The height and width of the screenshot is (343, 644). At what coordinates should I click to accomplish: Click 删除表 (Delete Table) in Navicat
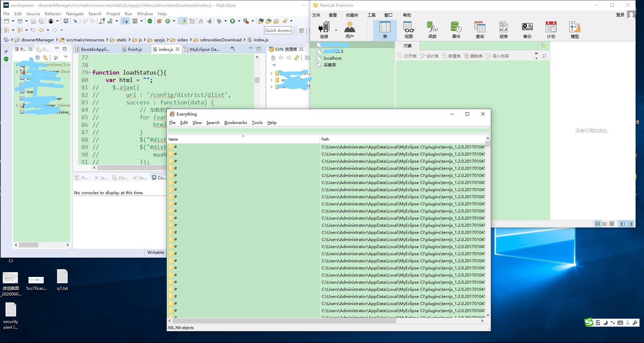click(473, 56)
